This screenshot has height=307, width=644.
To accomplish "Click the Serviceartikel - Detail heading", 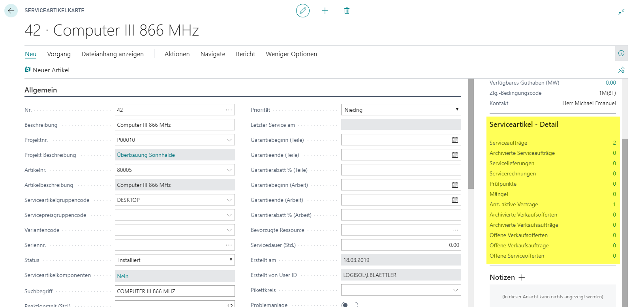I will tap(524, 124).
